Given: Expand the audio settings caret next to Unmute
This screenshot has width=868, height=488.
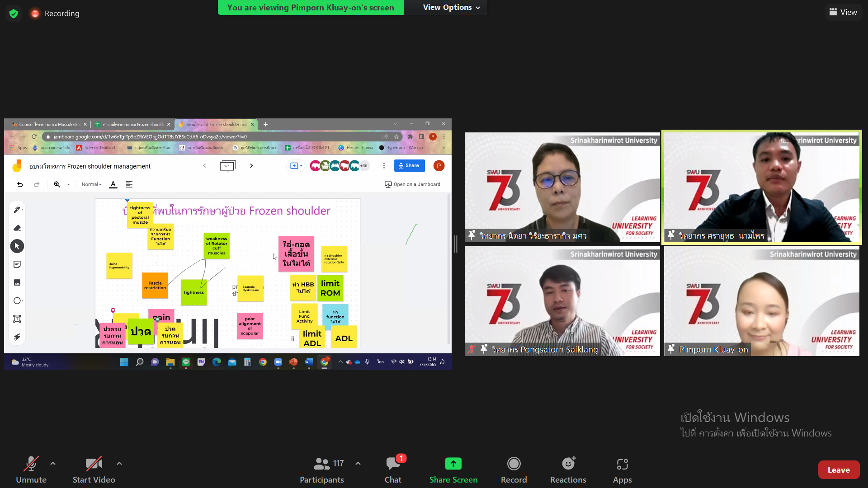Looking at the screenshot, I should pyautogui.click(x=53, y=464).
